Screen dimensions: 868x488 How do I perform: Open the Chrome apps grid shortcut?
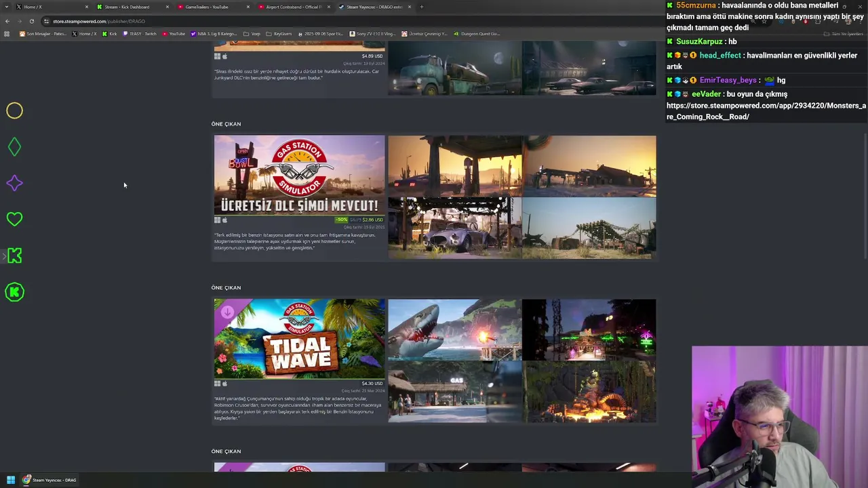click(7, 33)
